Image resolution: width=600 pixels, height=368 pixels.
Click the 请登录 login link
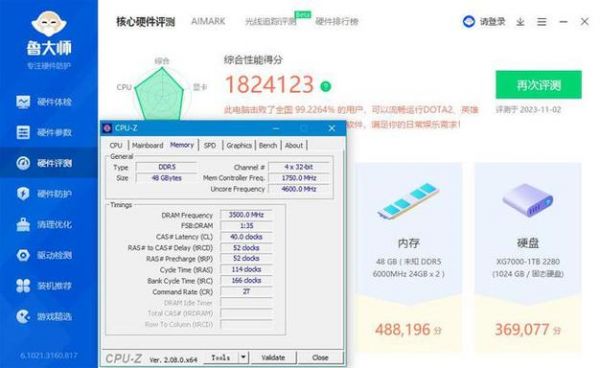tap(492, 22)
